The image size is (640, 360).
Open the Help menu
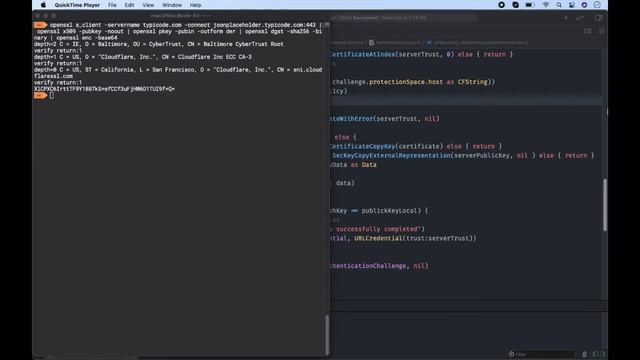pyautogui.click(x=196, y=5)
